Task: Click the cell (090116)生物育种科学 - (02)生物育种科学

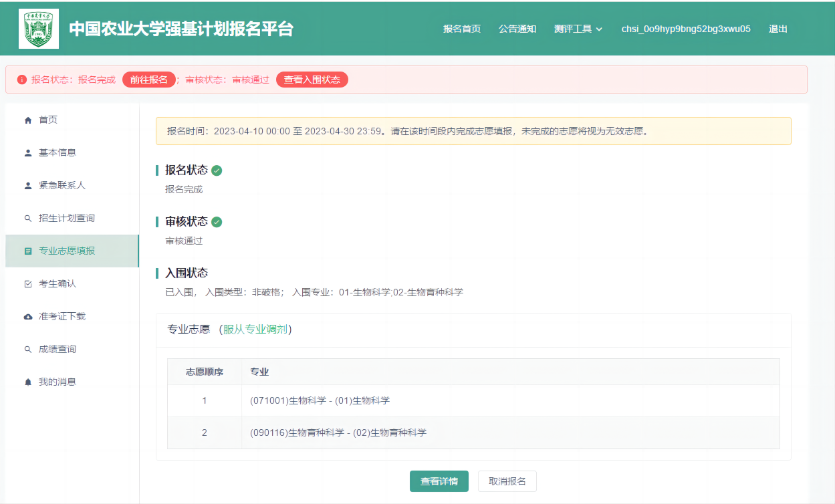Action: (x=511, y=433)
